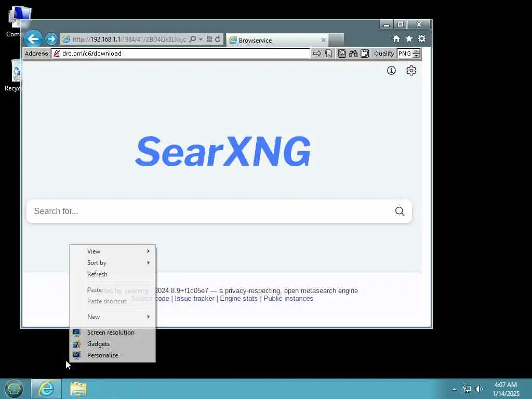Toggle the compatibility view icon in IE
This screenshot has width=532, height=399.
pyautogui.click(x=209, y=39)
